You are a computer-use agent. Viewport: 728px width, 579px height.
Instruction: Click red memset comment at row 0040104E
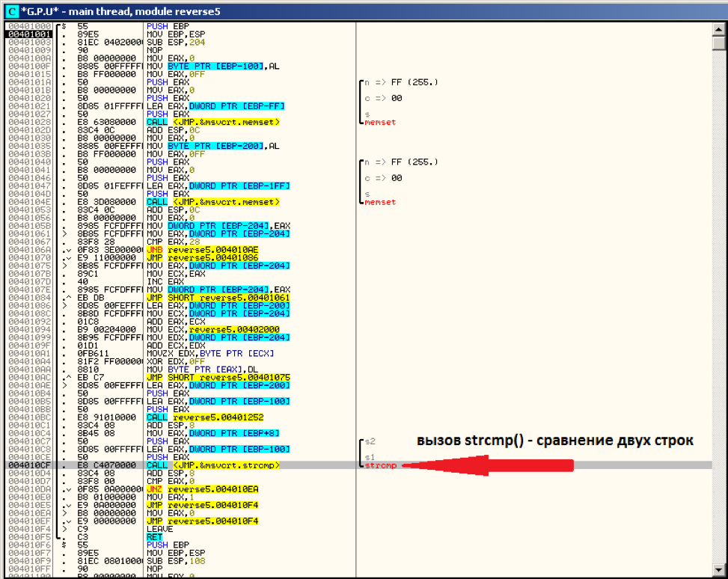tap(380, 203)
